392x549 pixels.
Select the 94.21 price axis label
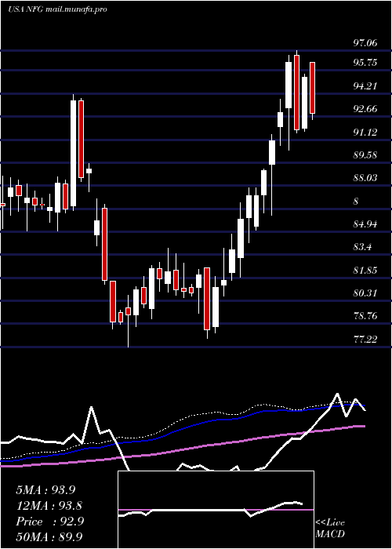pos(365,86)
